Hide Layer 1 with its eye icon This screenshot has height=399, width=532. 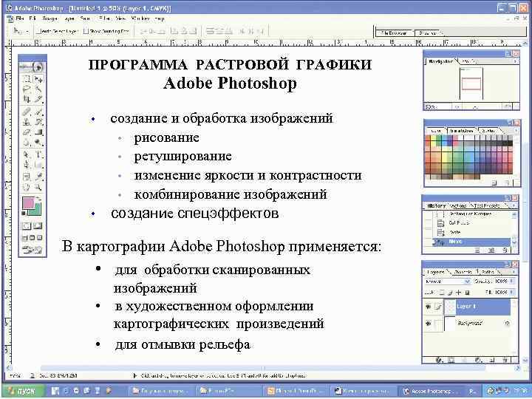tap(428, 307)
